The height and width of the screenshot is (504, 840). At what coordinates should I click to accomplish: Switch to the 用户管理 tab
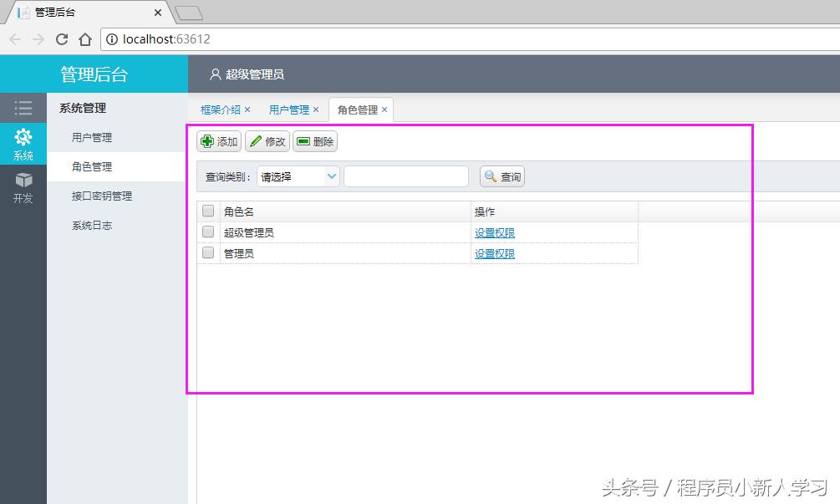click(x=288, y=109)
